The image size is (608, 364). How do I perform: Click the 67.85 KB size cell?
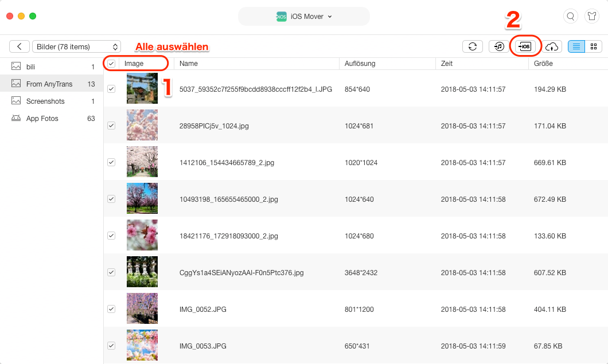(548, 346)
